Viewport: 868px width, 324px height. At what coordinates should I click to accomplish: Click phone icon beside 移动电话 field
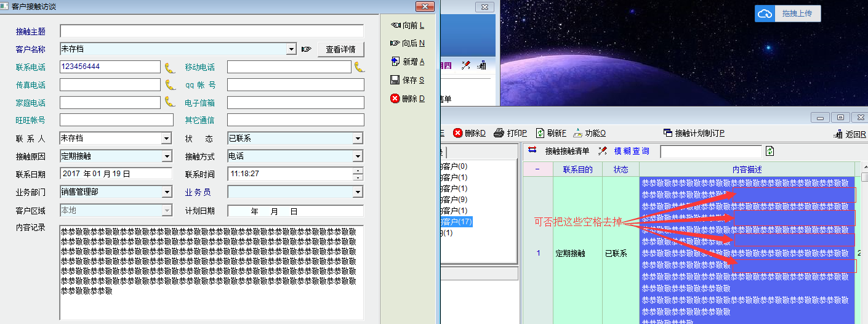360,67
